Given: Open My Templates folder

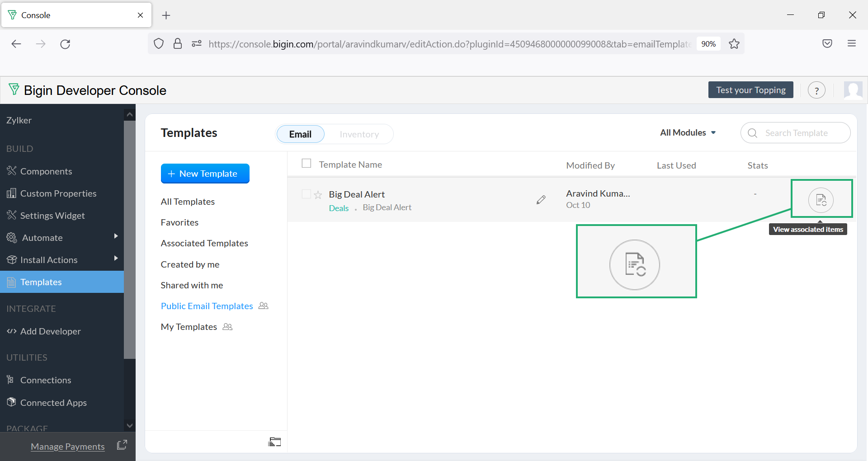Looking at the screenshot, I should click(x=189, y=327).
